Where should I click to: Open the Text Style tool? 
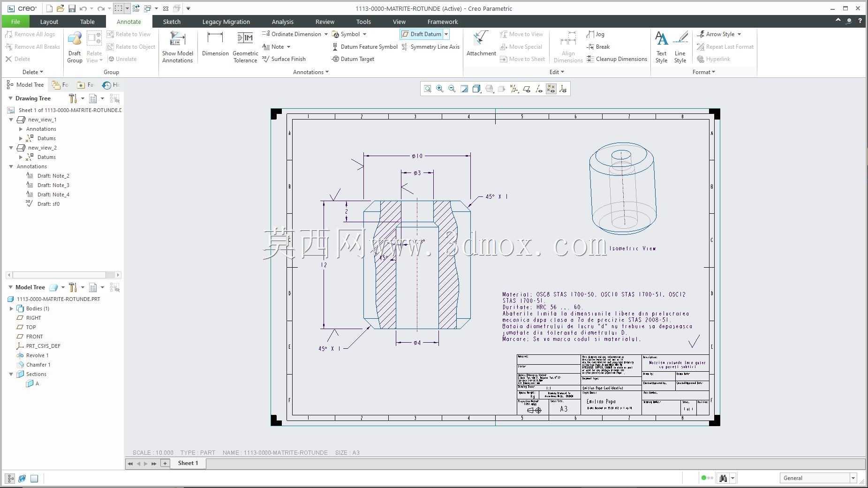click(661, 47)
